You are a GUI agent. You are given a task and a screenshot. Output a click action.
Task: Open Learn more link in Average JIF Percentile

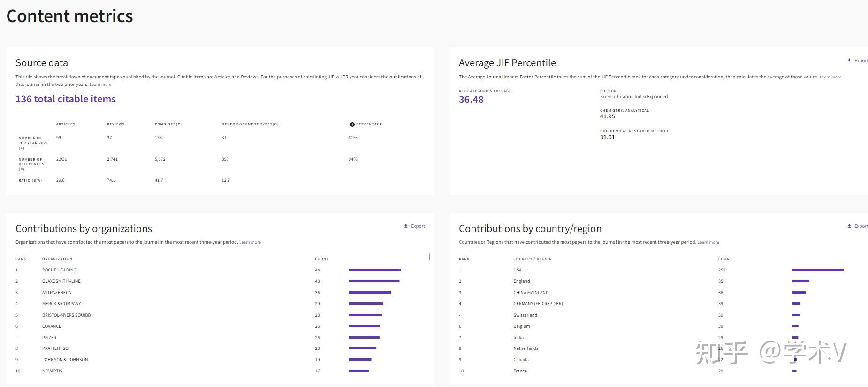click(830, 77)
